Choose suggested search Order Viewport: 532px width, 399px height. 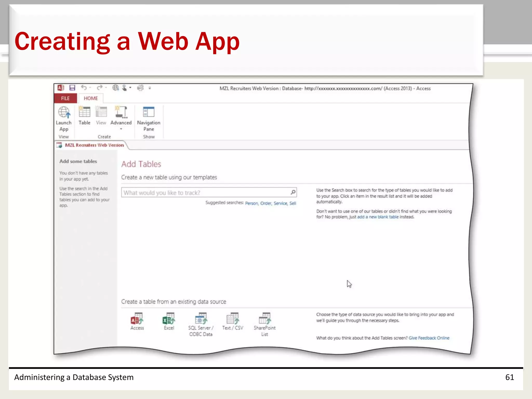tap(266, 203)
